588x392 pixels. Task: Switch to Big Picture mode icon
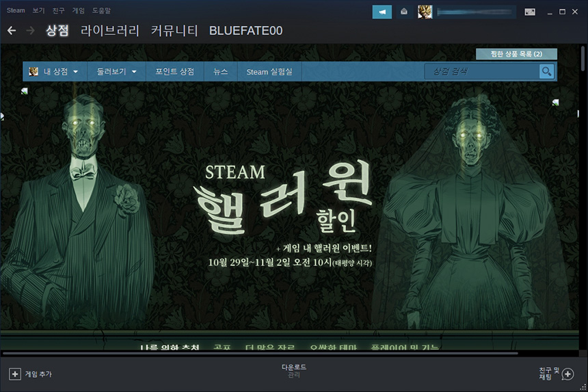coord(530,12)
